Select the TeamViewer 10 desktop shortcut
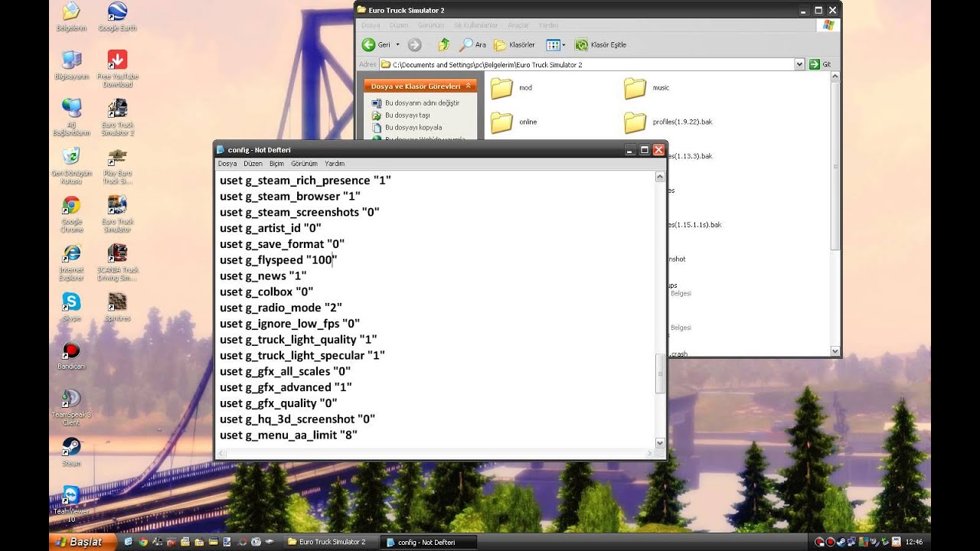Screen dimensions: 980x551 [71, 504]
